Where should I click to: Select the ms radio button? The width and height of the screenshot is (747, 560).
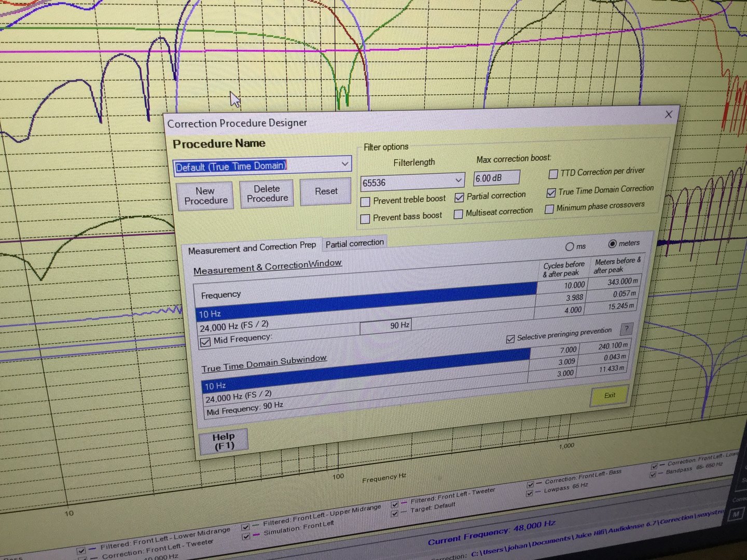pos(570,247)
